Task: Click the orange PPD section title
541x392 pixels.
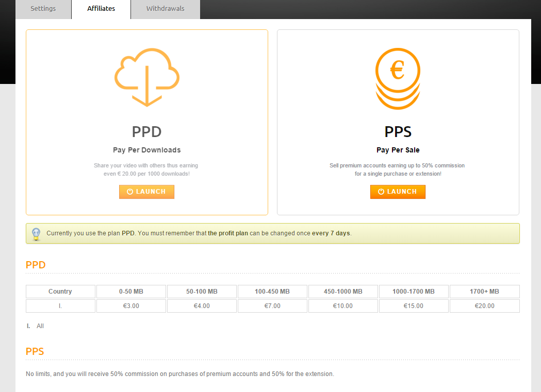Action: pos(36,265)
